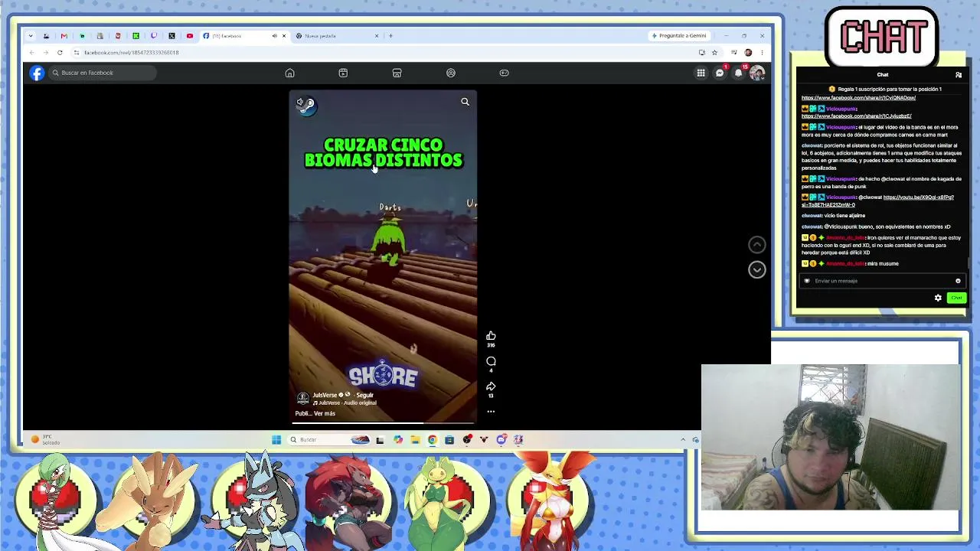The width and height of the screenshot is (980, 551).
Task: Toggle the reel's mute sound icon
Action: click(301, 103)
